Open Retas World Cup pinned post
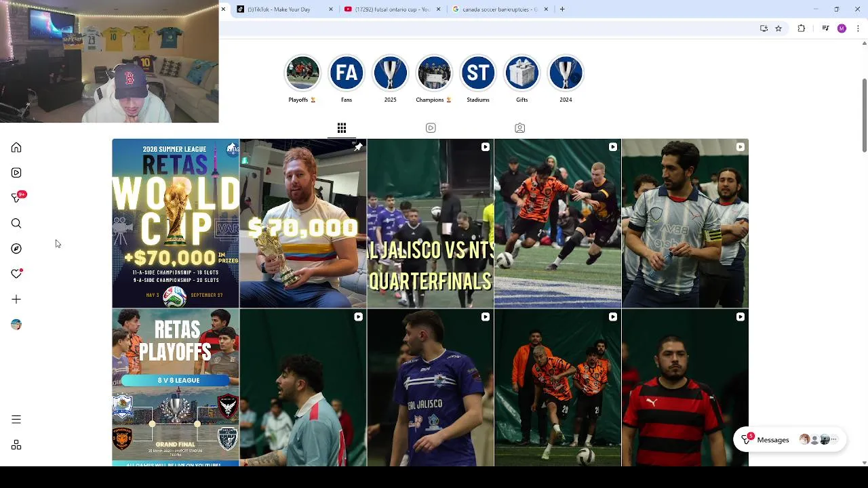Image resolution: width=868 pixels, height=488 pixels. [x=176, y=224]
